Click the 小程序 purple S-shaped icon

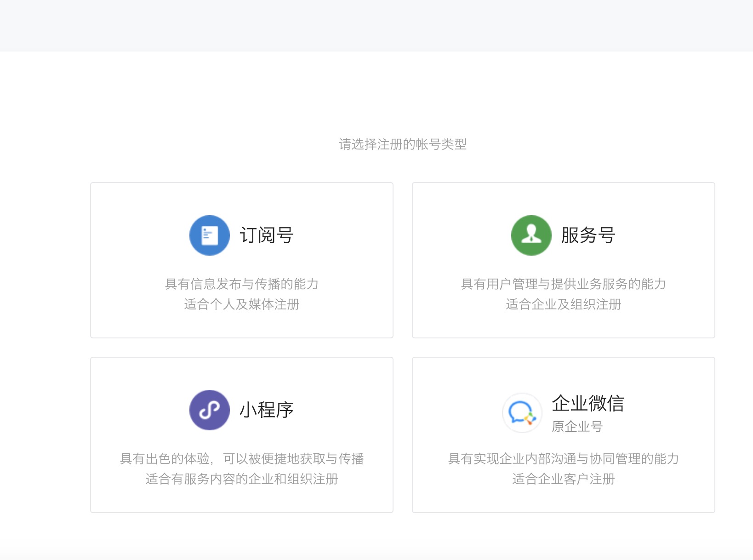[209, 410]
